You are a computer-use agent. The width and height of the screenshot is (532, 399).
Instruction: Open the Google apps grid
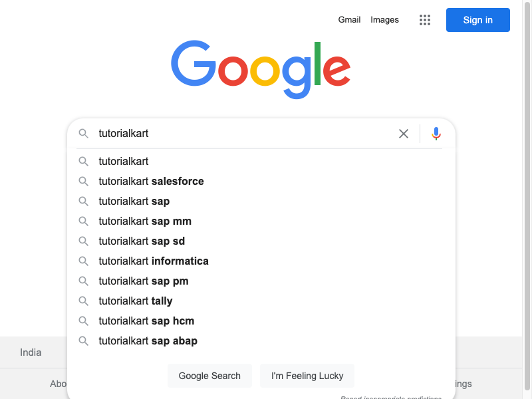425,20
